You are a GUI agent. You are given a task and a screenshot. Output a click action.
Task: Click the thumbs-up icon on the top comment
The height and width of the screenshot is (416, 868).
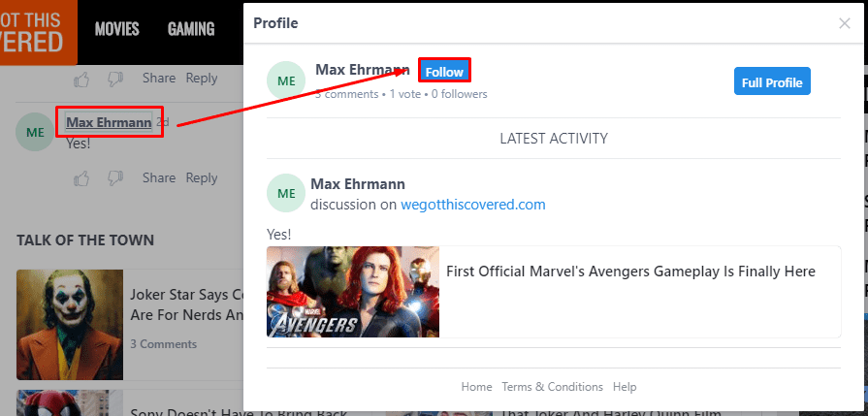pyautogui.click(x=82, y=79)
